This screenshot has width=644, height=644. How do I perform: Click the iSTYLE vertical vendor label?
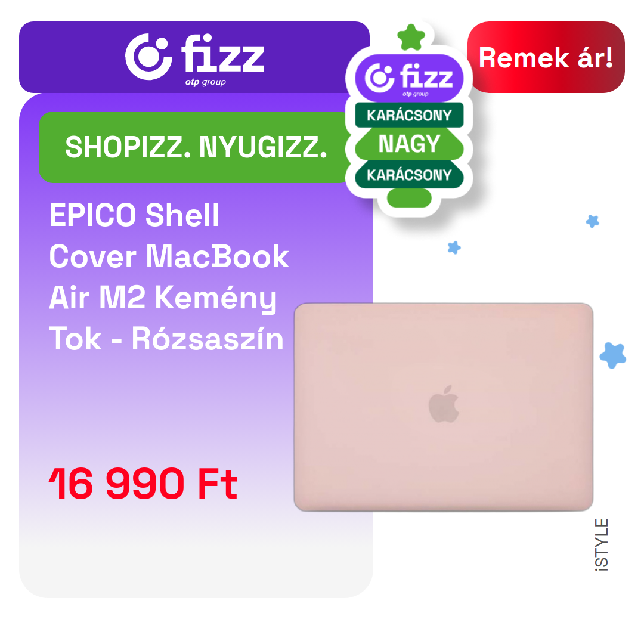602,544
